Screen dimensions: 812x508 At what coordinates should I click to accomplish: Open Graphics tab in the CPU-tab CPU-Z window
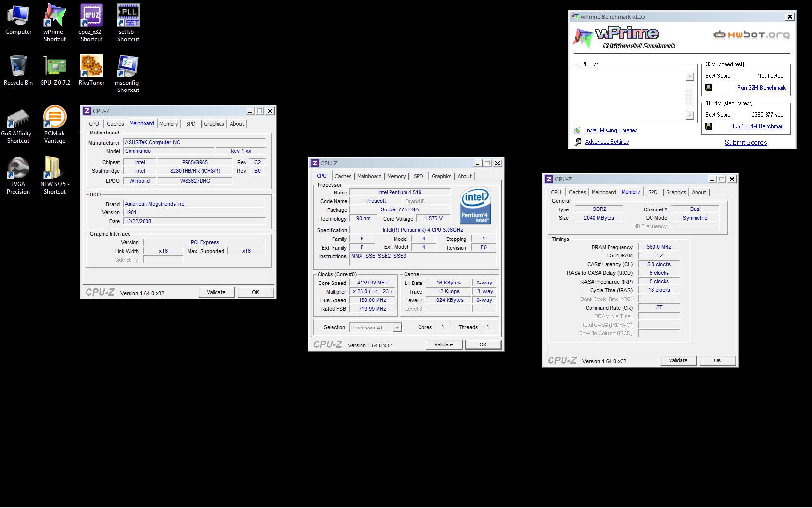point(441,176)
